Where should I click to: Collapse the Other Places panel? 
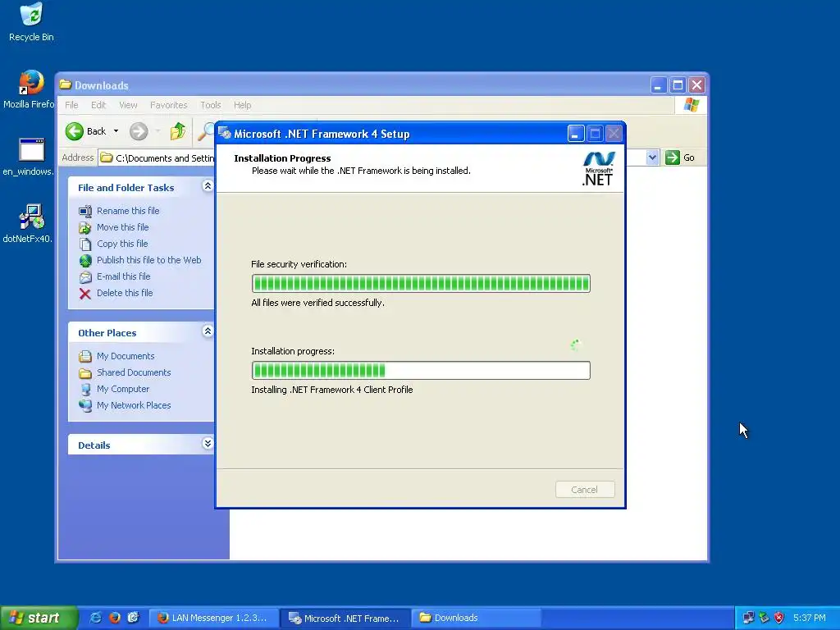click(208, 331)
